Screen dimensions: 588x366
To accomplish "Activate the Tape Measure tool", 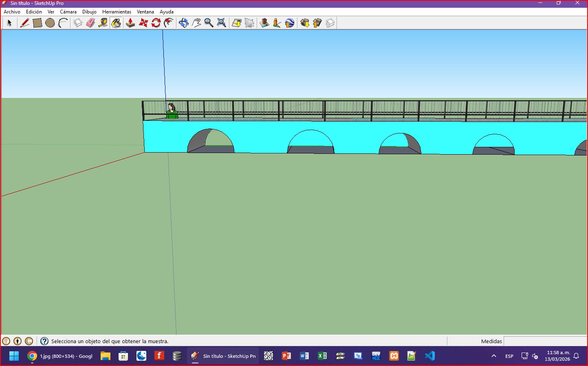I will 103,23.
